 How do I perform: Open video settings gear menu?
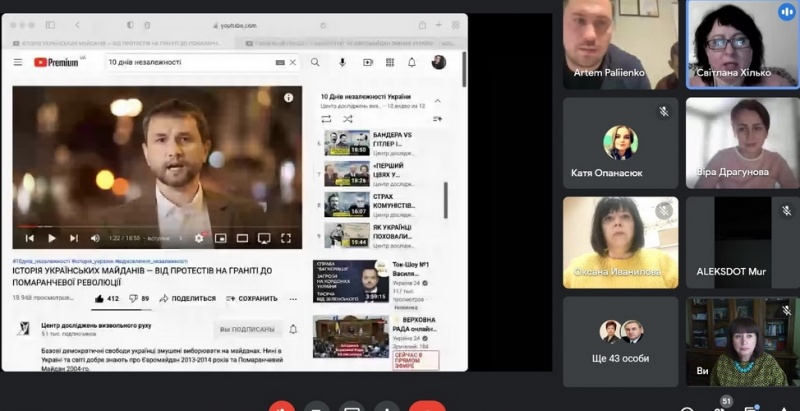[199, 238]
